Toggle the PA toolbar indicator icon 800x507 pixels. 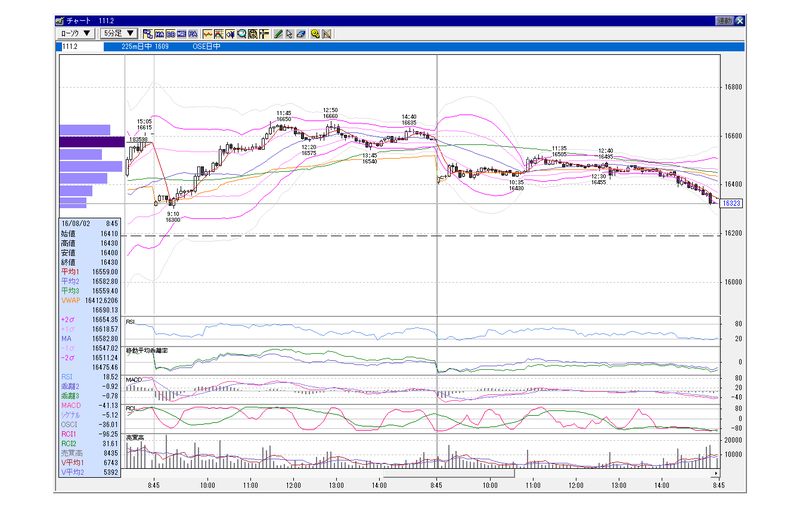[193, 34]
